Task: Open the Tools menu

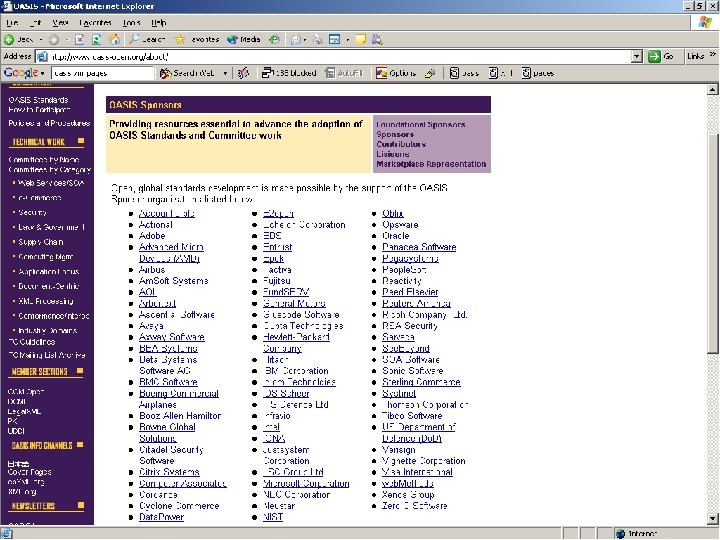Action: click(x=131, y=22)
